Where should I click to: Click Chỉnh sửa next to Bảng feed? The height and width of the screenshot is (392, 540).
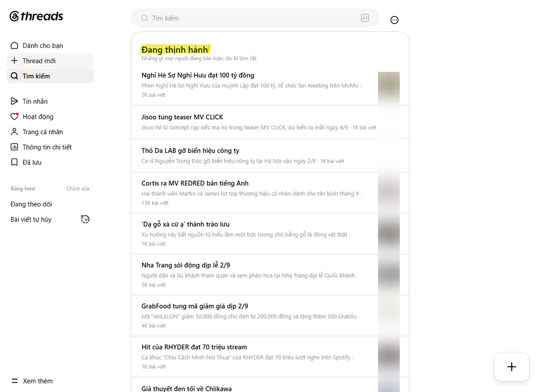(x=78, y=188)
